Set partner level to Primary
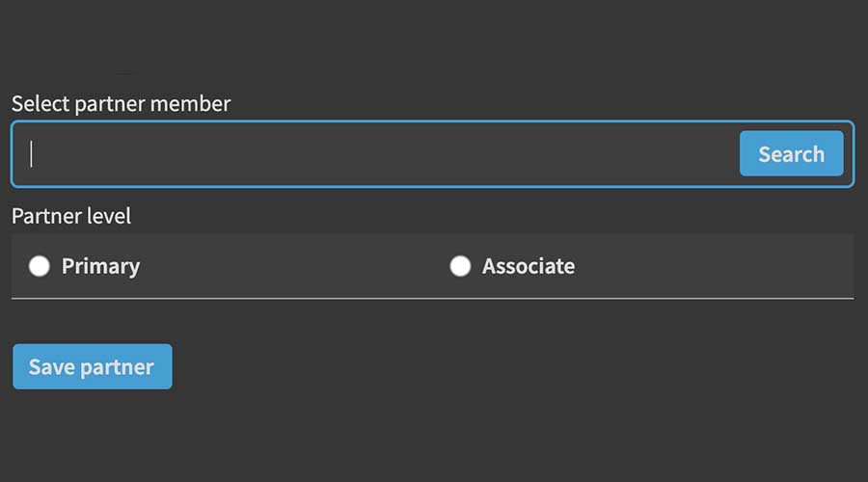 coord(39,266)
